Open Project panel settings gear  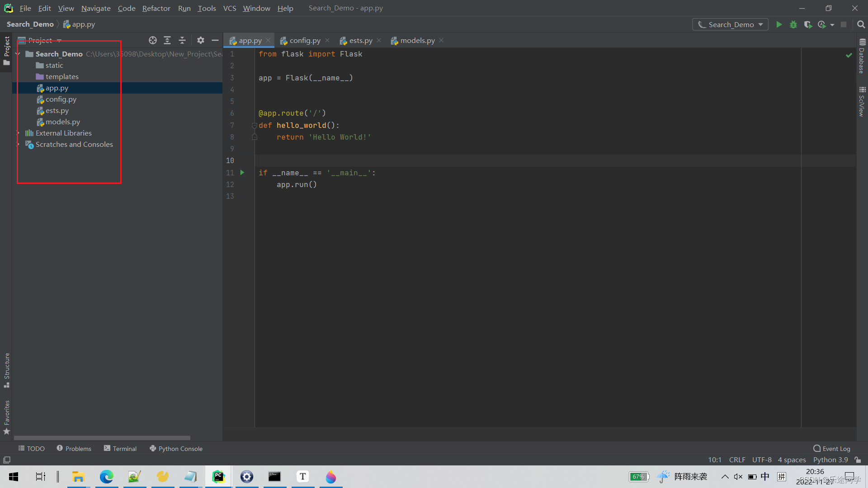pos(201,40)
